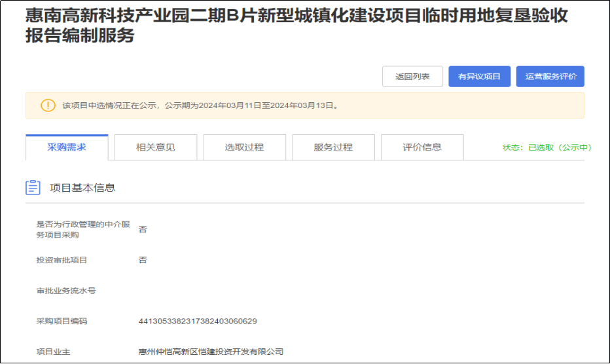Click the 投资审批项目 field label
This screenshot has height=364, width=610.
(62, 260)
